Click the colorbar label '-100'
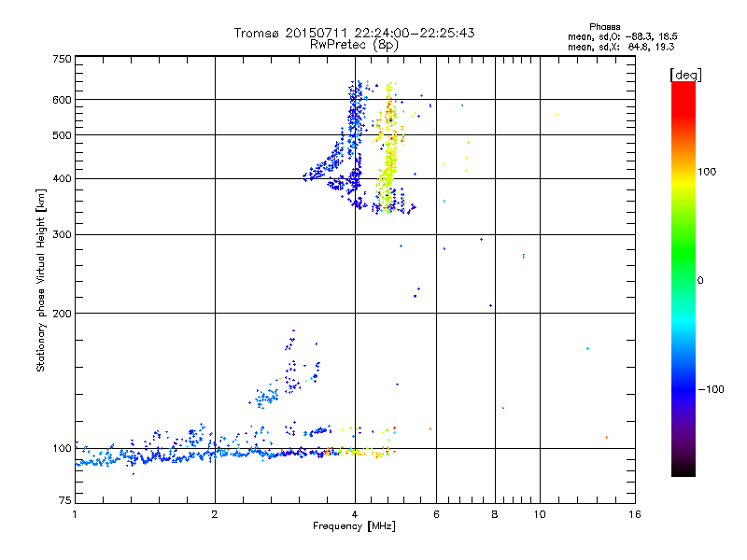Image resolution: width=747 pixels, height=560 pixels. (712, 389)
